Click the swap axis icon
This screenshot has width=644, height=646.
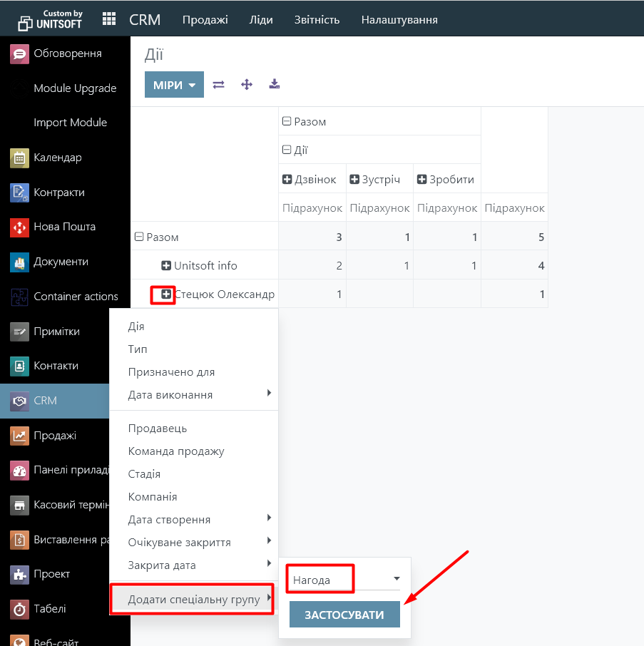pos(219,84)
